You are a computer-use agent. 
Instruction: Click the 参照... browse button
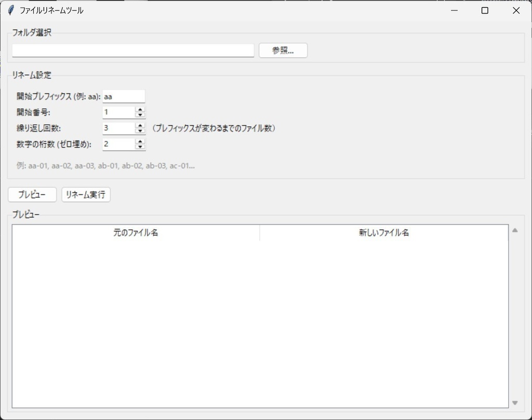[283, 50]
